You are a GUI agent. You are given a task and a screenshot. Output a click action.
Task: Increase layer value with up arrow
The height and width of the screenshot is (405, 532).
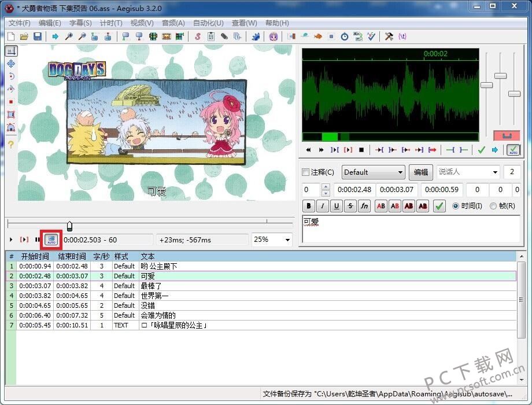[x=326, y=186]
